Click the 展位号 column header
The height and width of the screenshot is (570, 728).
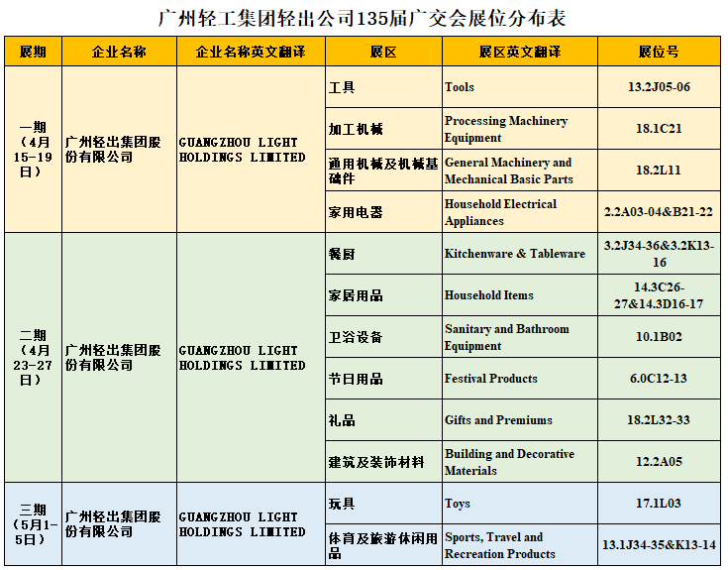click(659, 52)
